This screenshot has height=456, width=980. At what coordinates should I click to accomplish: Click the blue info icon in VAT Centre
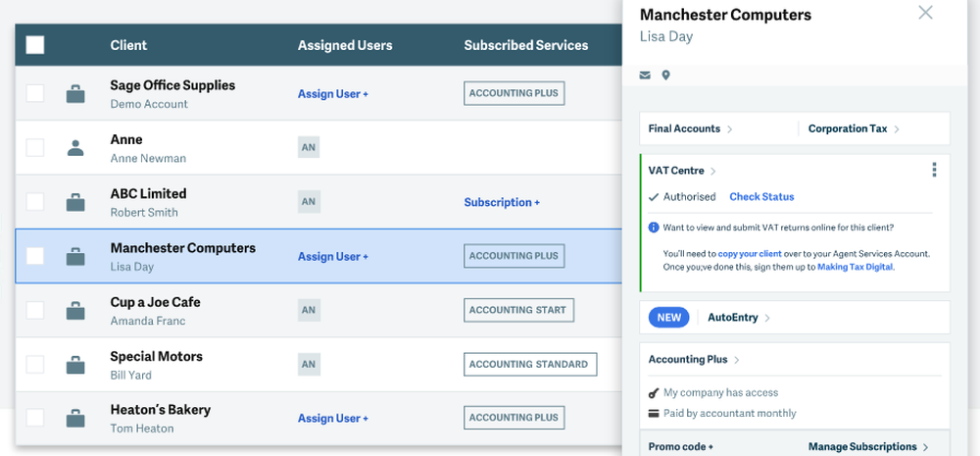654,228
